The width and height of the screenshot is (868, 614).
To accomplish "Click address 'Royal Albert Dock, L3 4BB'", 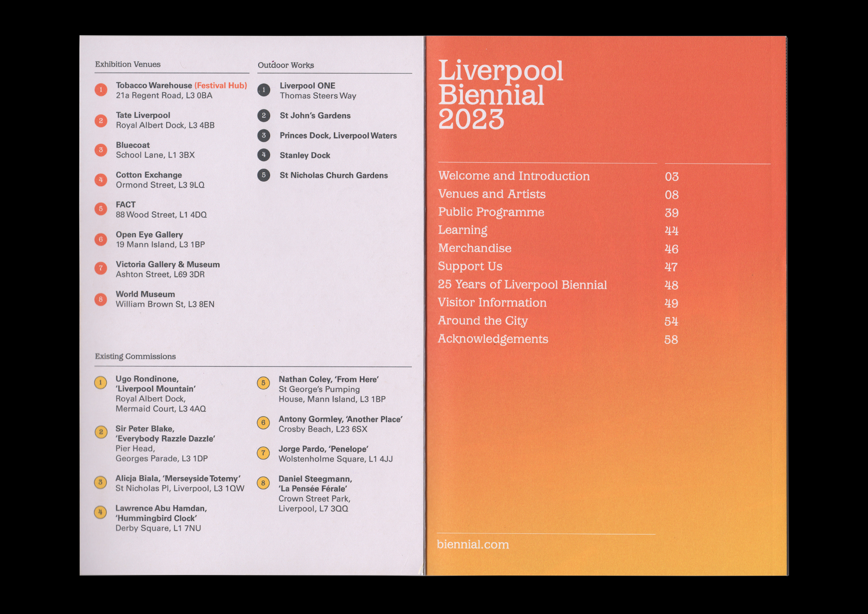I will pyautogui.click(x=165, y=125).
